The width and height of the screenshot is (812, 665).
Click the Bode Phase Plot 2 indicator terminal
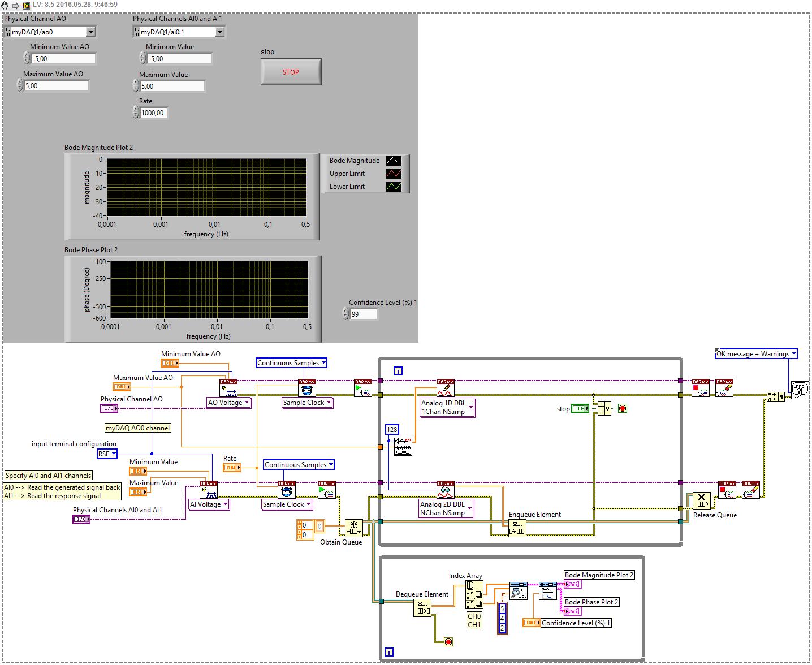click(x=573, y=611)
